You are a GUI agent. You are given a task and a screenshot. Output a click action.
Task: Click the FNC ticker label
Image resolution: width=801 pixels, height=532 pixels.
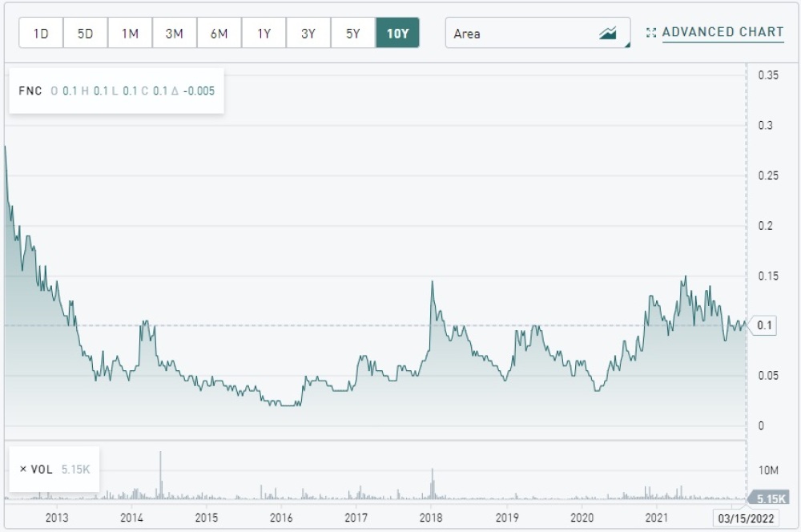coord(30,91)
